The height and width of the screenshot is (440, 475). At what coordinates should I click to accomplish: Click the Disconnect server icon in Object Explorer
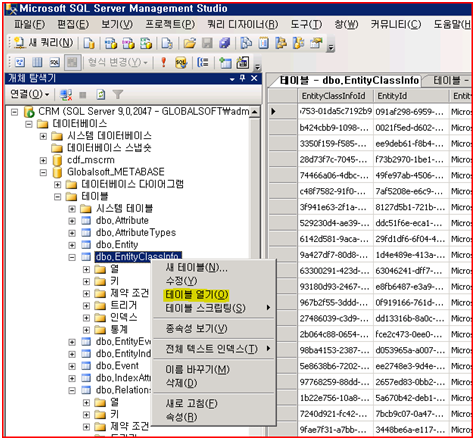[66, 95]
